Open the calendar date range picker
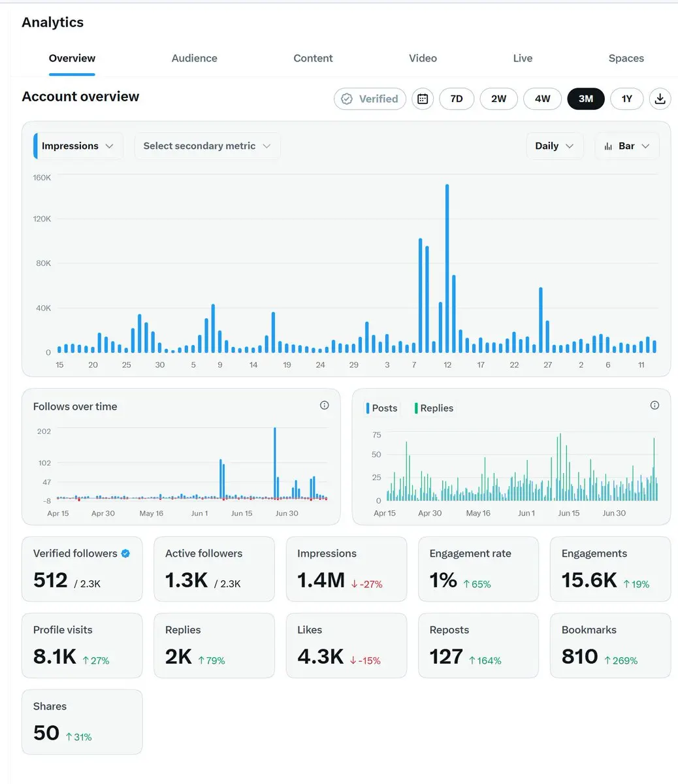The width and height of the screenshot is (678, 784). (x=423, y=99)
